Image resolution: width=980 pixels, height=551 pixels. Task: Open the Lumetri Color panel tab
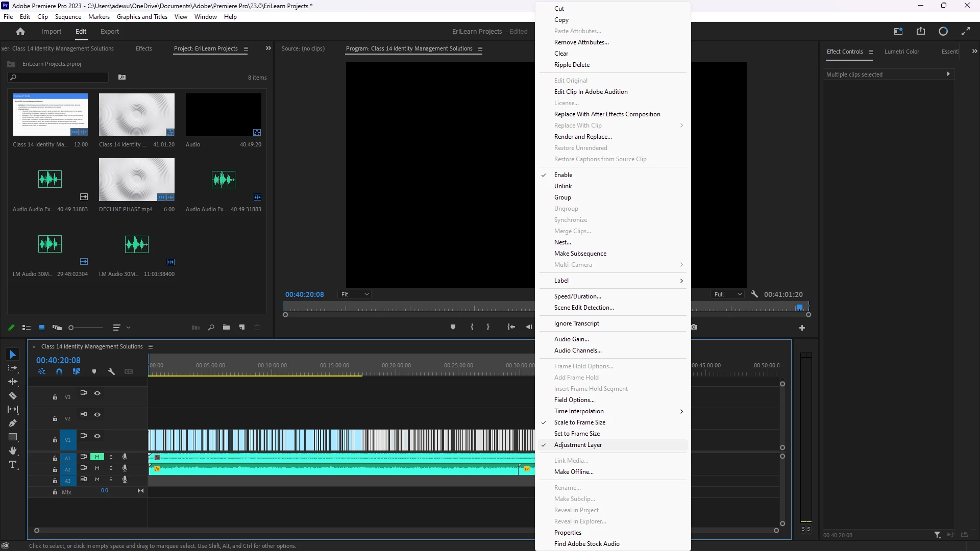[901, 52]
